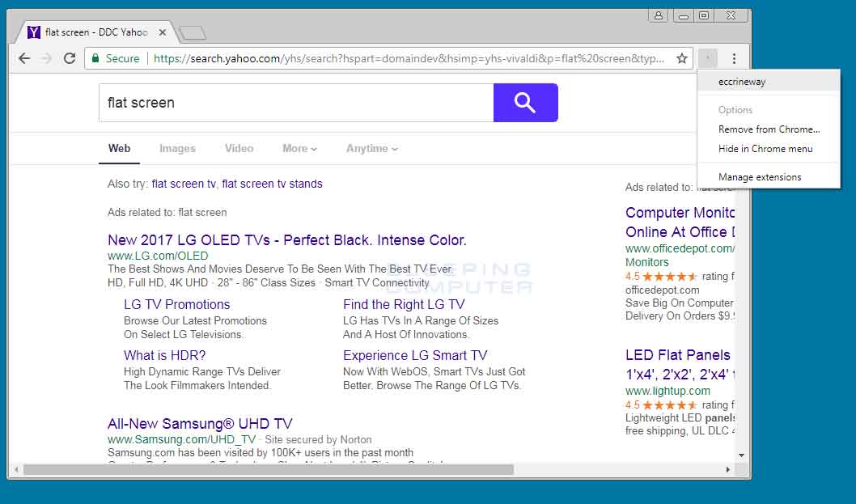
Task: Open the www.Samsung.com/UHD_TV link
Action: 181,439
